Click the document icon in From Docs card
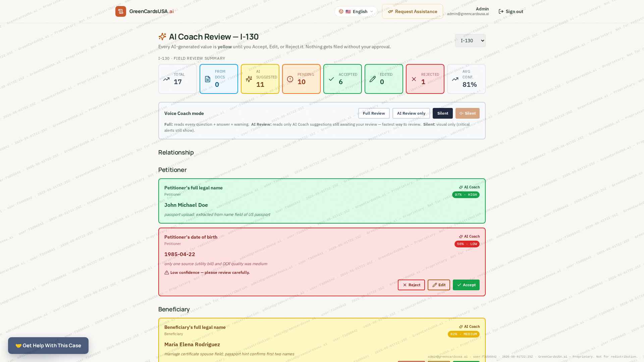644x362 pixels. [208, 79]
